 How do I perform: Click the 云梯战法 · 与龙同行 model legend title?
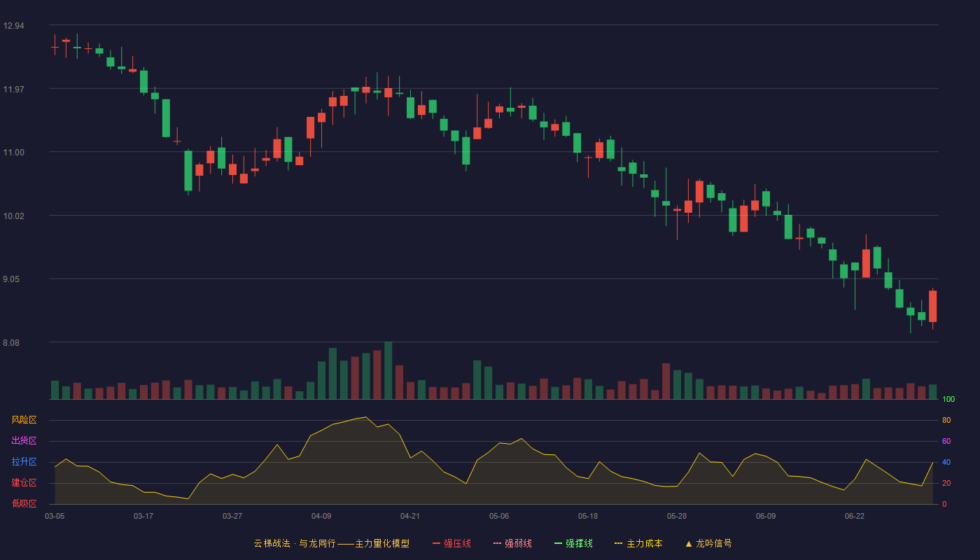point(332,543)
